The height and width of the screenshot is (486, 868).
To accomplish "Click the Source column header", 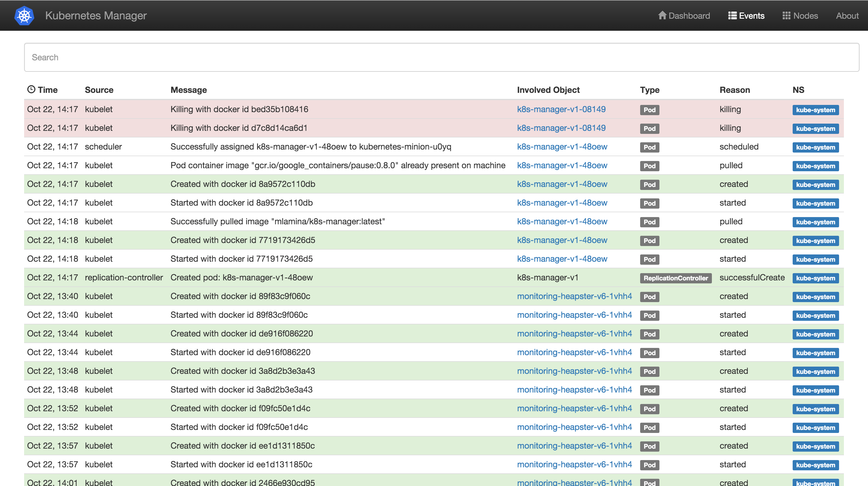I will (99, 90).
